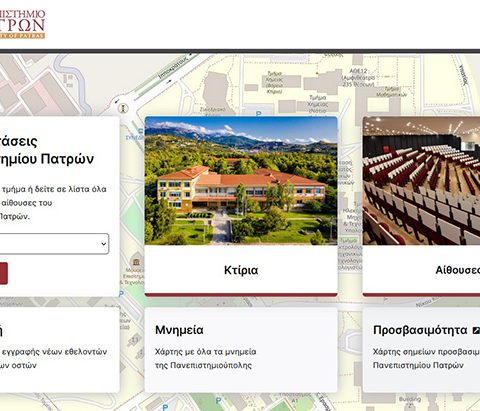480x411 pixels.
Task: Expand the department selection dropdown
Action: click(x=54, y=244)
